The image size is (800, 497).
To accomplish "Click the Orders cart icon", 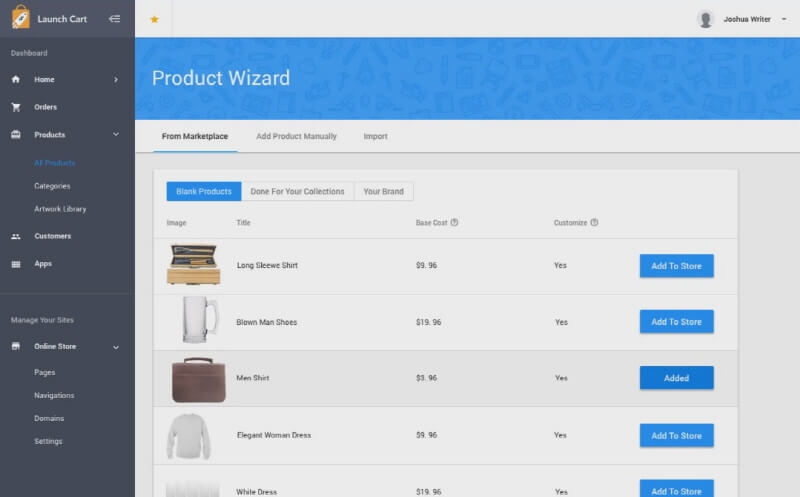I will pyautogui.click(x=16, y=107).
